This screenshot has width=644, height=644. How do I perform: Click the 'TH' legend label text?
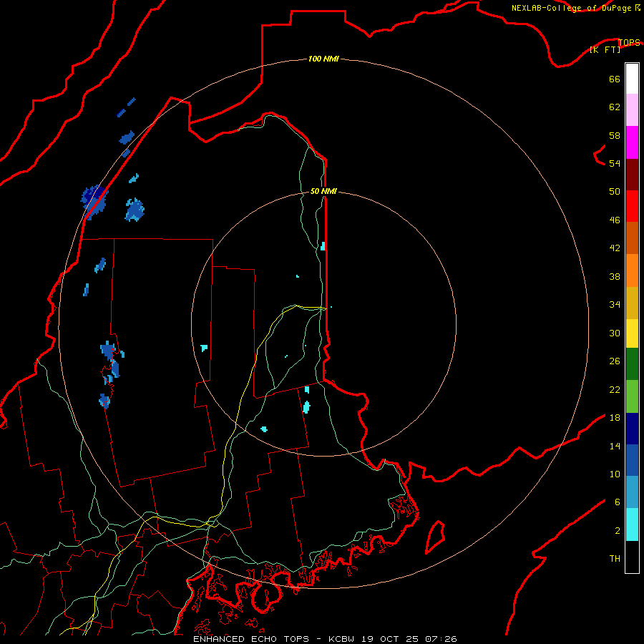coord(615,559)
